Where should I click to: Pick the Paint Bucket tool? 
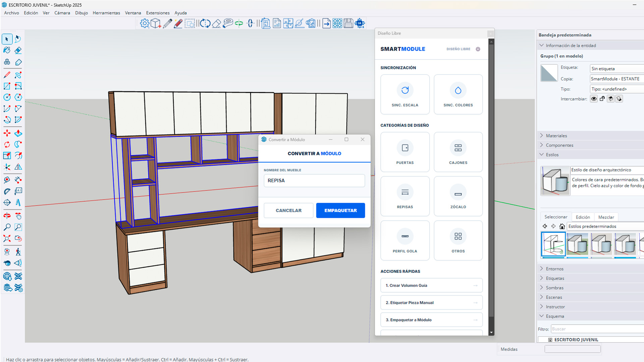click(x=7, y=50)
